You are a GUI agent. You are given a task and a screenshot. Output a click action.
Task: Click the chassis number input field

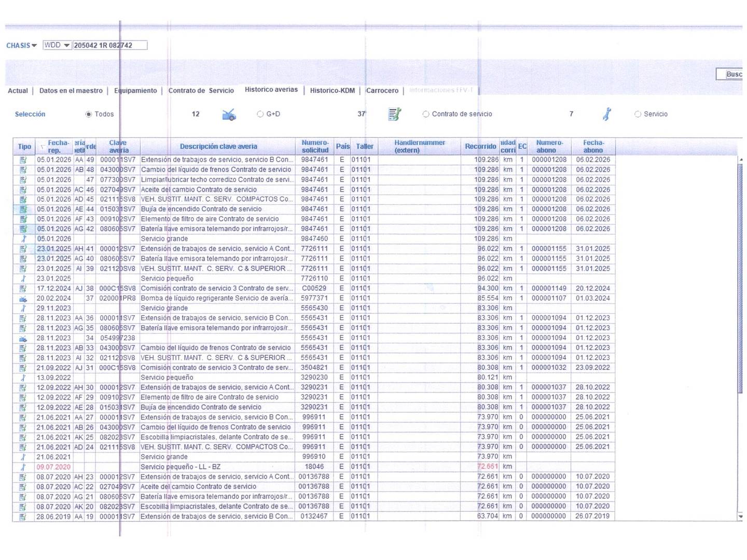(109, 45)
